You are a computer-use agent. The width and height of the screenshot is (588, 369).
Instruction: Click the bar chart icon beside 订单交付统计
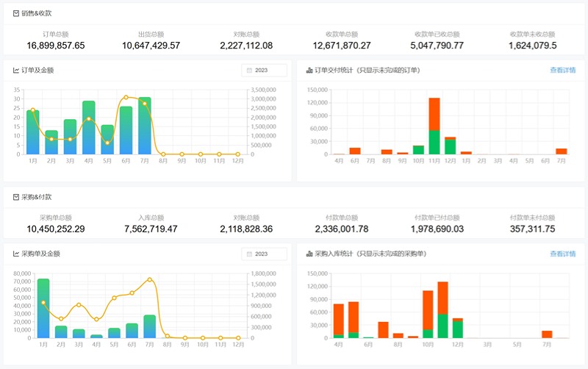pos(309,71)
